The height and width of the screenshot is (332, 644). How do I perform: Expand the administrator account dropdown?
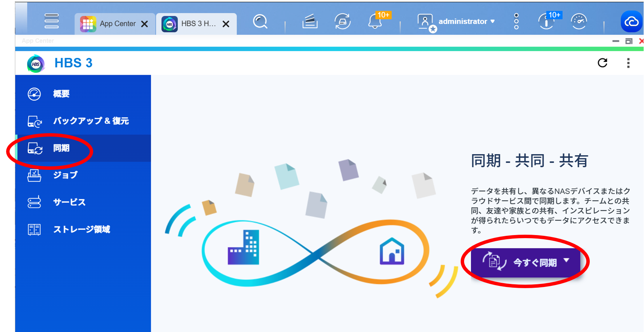[x=493, y=21]
